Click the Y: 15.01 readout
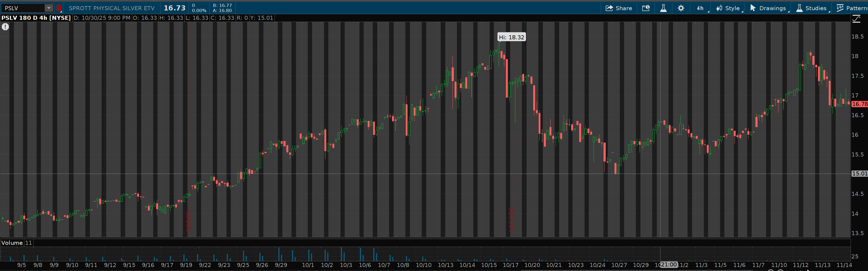 coord(262,18)
